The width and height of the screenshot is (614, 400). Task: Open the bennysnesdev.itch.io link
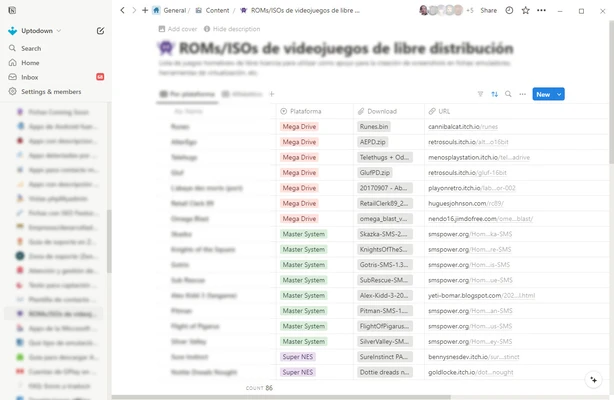[x=474, y=357]
